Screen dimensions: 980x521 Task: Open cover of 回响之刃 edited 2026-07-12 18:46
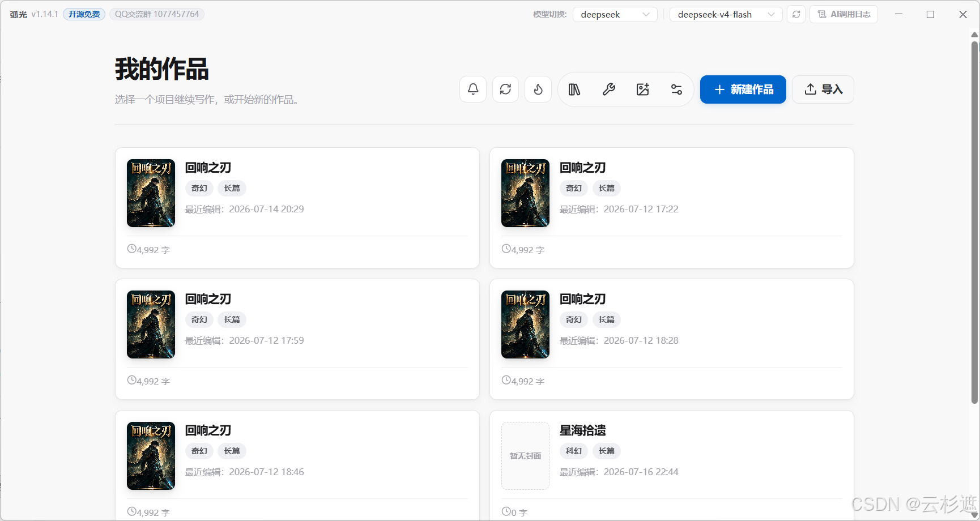point(151,456)
